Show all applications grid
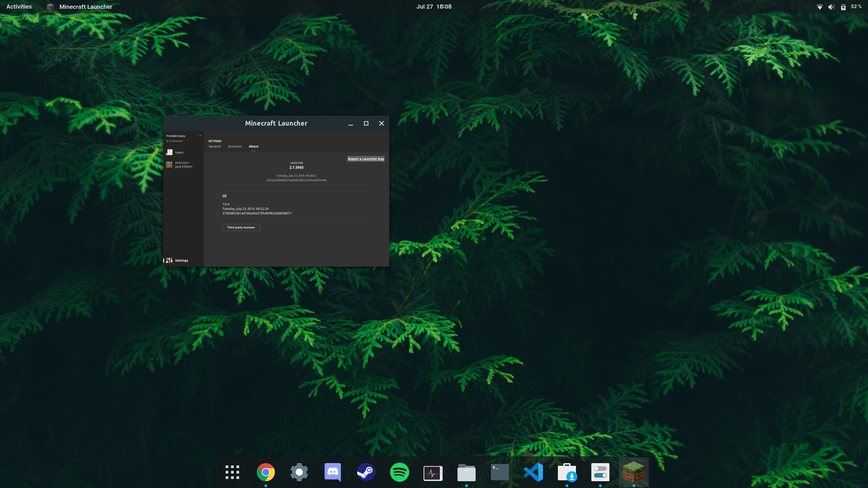Viewport: 868px width, 488px height. (x=232, y=472)
